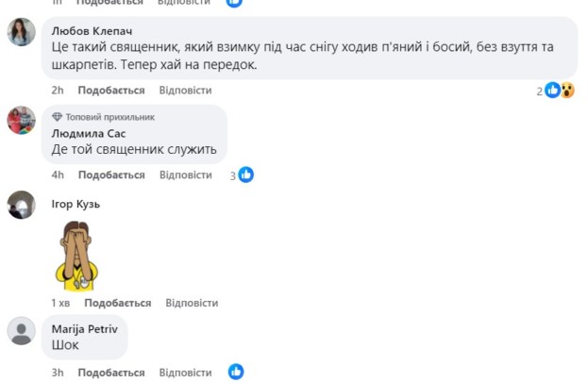This screenshot has height=382, width=588.
Task: Open Ігор Кузь's profile avatar
Action: point(21,205)
